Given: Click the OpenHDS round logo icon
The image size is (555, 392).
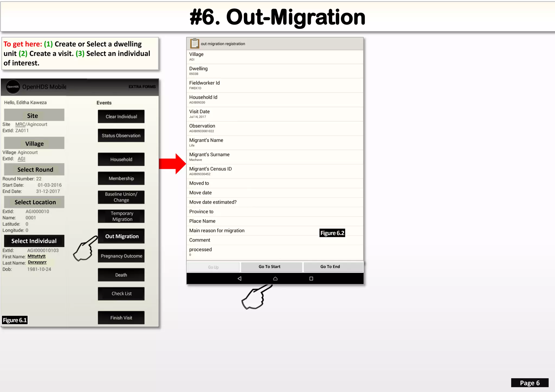Looking at the screenshot, I should [13, 87].
